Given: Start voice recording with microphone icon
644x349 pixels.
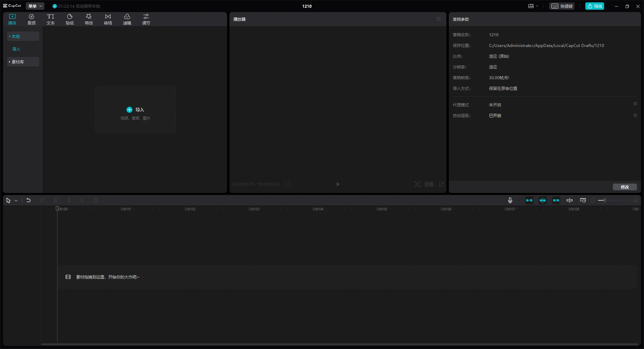Looking at the screenshot, I should [x=510, y=200].
